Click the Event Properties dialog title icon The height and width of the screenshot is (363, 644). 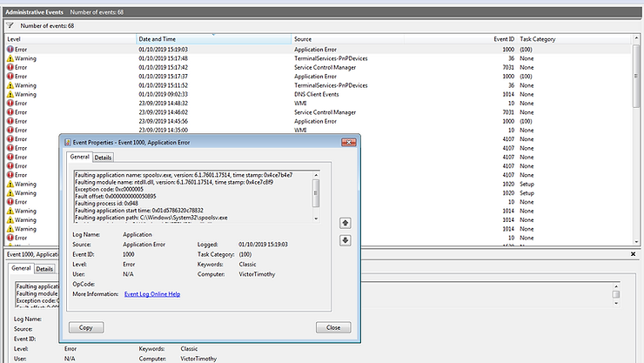[68, 143]
